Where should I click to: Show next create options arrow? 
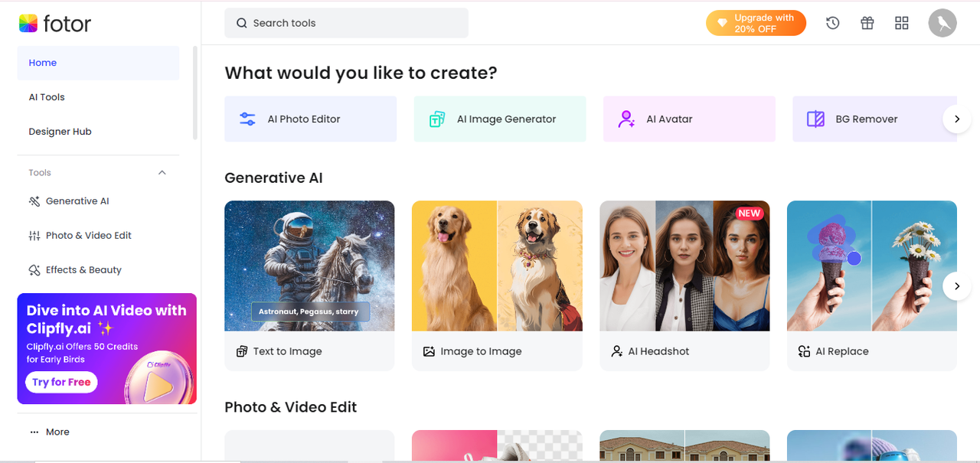956,119
